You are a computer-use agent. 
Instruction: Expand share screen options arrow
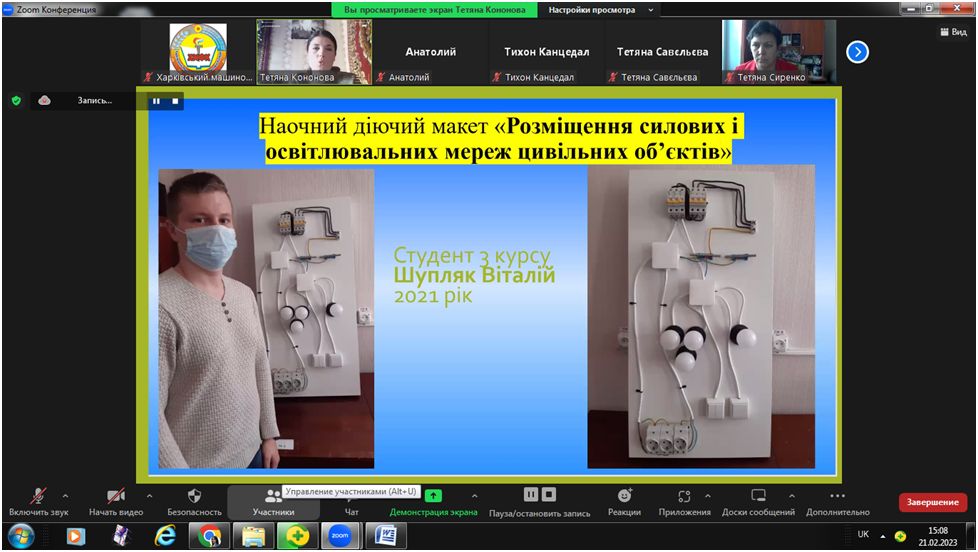click(475, 496)
